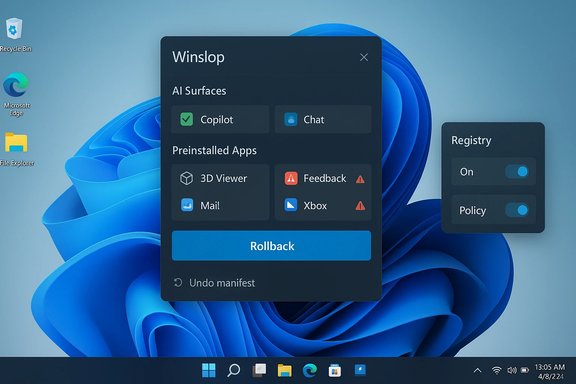Click the Wi-Fi tray icon
Viewport: 576px width, 384px height.
[x=496, y=370]
